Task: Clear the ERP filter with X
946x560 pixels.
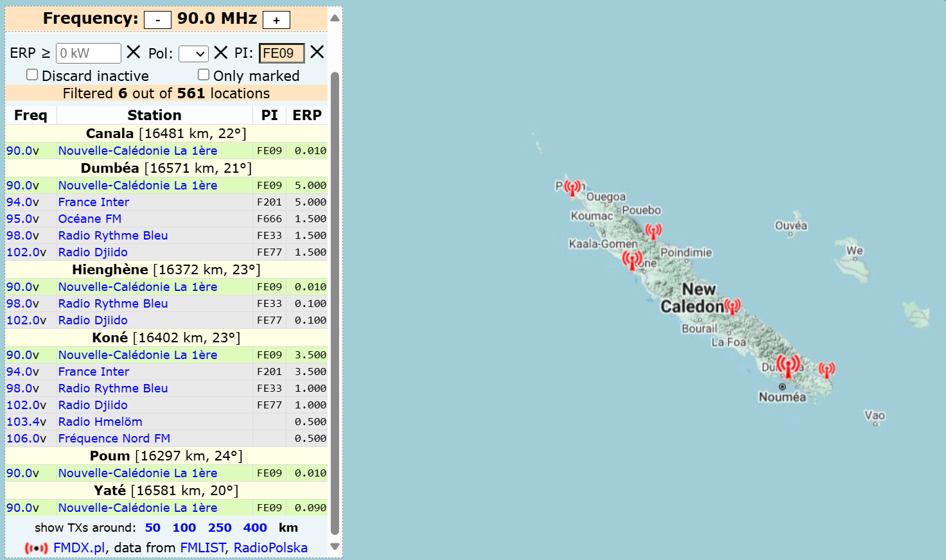Action: coord(134,53)
